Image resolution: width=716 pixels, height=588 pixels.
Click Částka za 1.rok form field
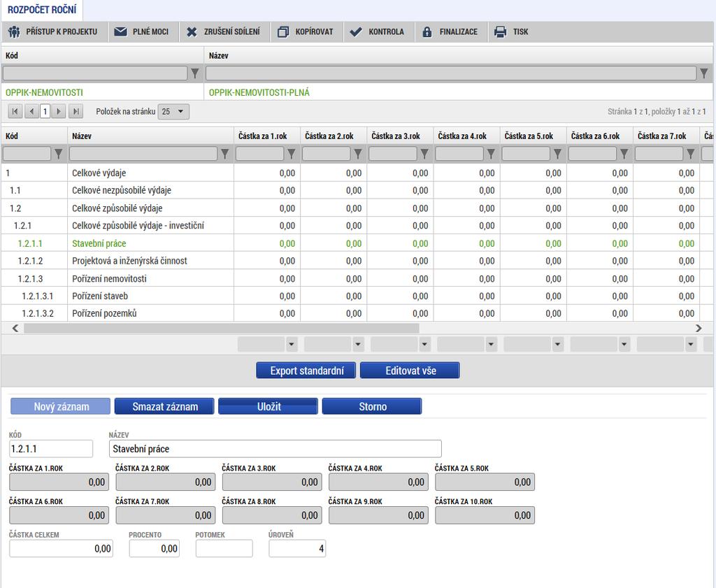[x=59, y=482]
